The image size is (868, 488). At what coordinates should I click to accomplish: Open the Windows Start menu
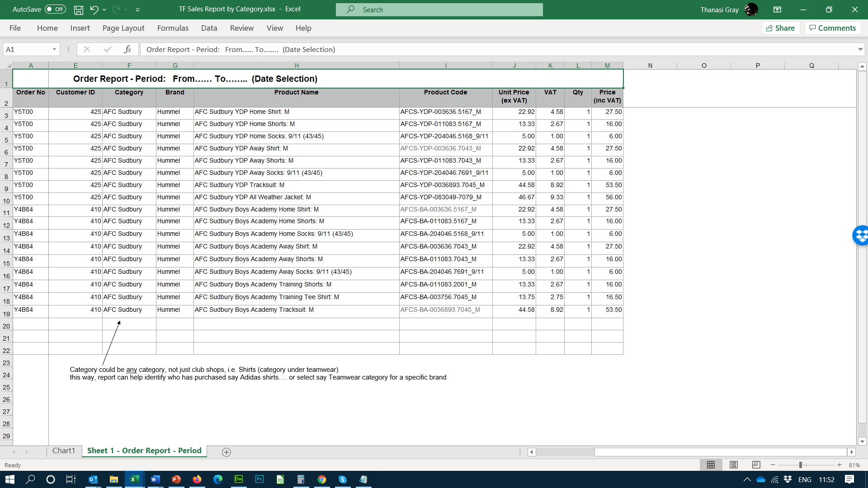(10, 479)
